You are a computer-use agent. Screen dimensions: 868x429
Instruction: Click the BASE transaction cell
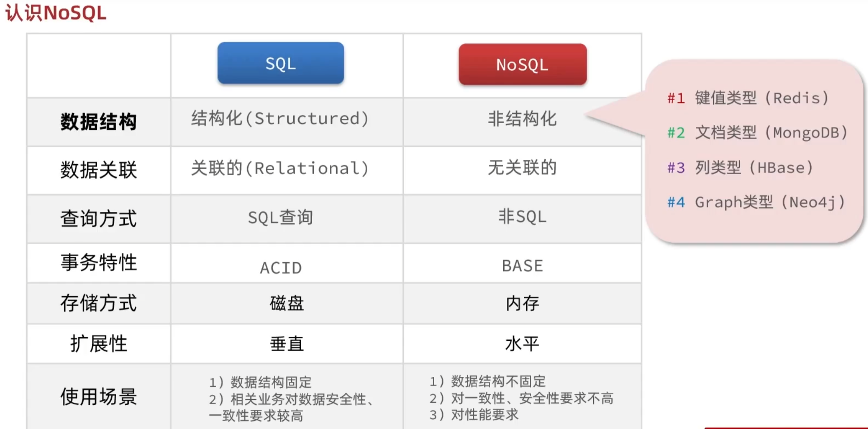tap(522, 266)
